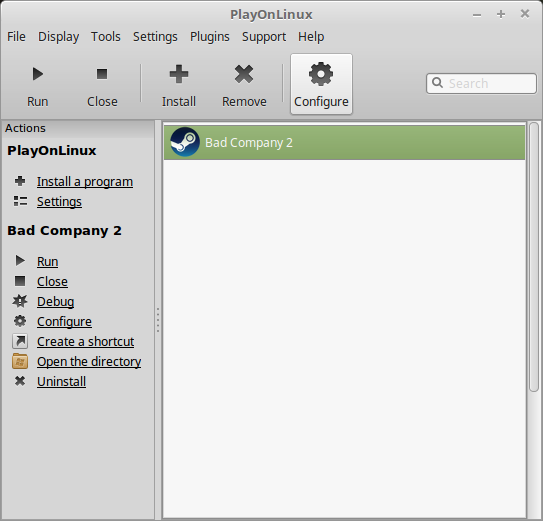Image resolution: width=543 pixels, height=521 pixels.
Task: Click the Run play icon in toolbar
Action: pos(37,74)
